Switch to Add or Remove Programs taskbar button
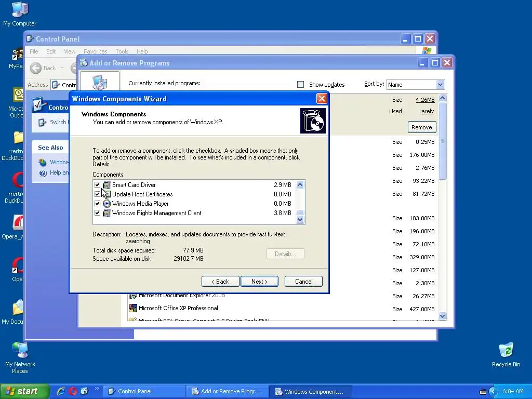Screen dimensions: 532x399 coord(227,391)
